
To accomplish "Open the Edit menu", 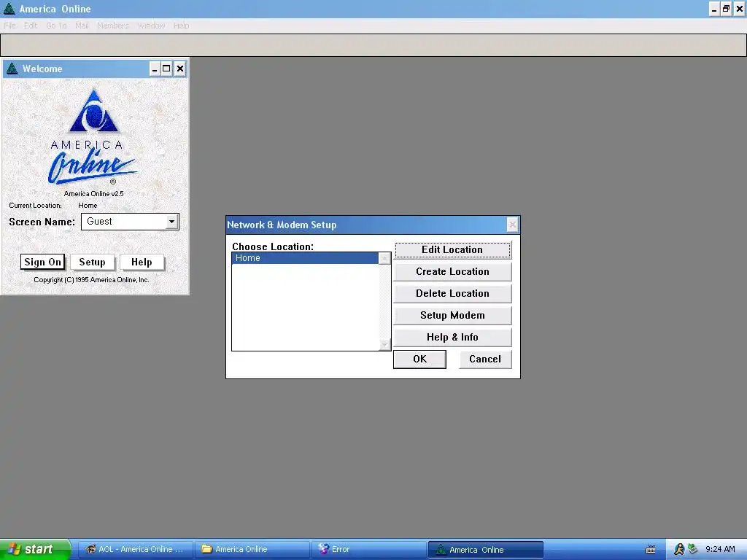I will coord(31,26).
